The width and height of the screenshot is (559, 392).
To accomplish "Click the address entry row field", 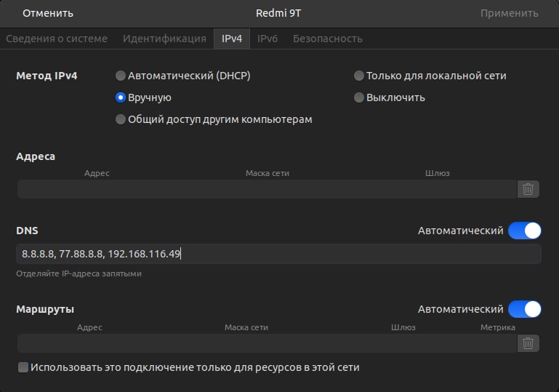I will 266,189.
